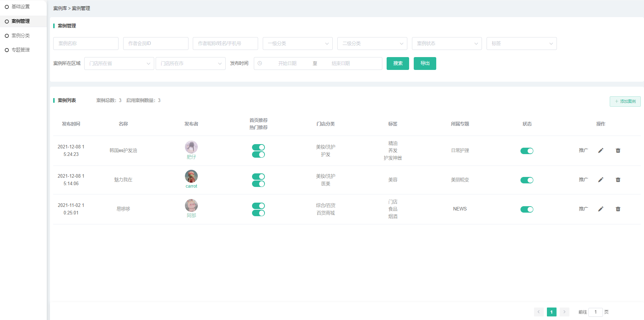Click the 添加案例 button
The image size is (644, 320).
coord(625,101)
